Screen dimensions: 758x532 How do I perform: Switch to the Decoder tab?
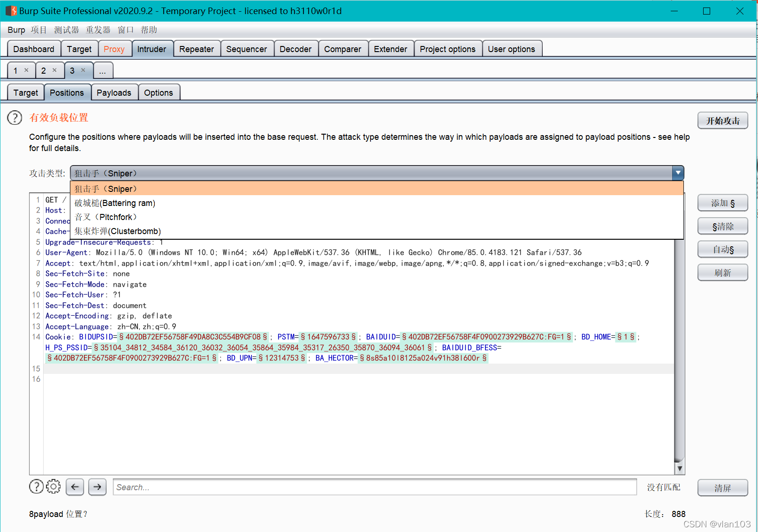pos(296,49)
